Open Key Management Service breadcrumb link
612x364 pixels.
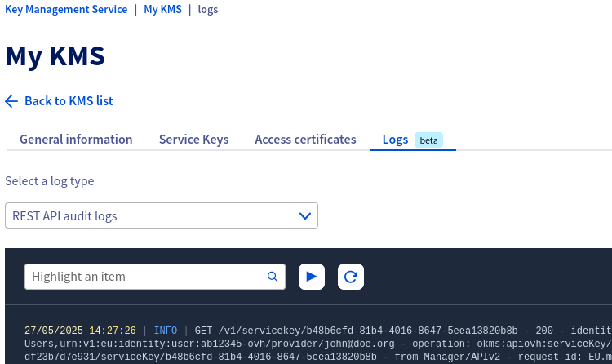66,10
